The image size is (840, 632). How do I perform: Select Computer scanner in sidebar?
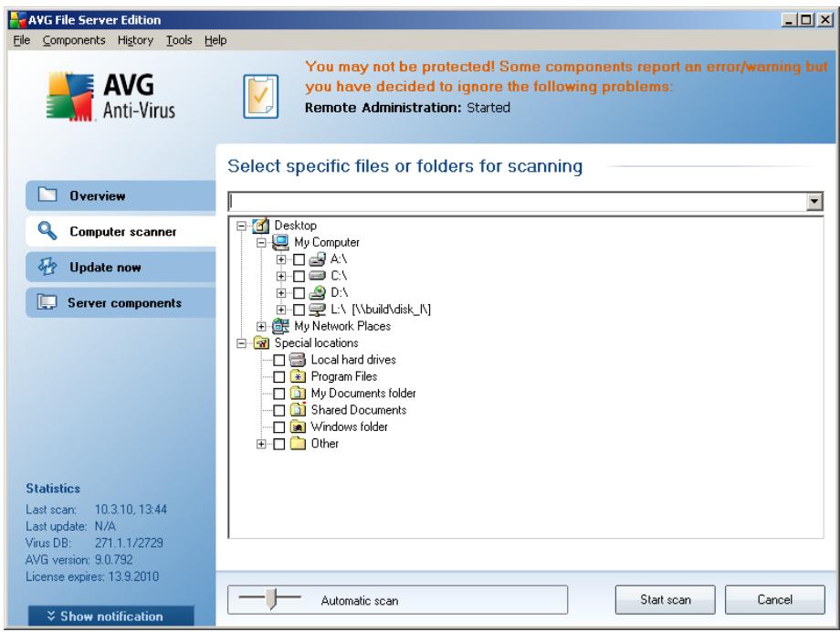(x=121, y=232)
